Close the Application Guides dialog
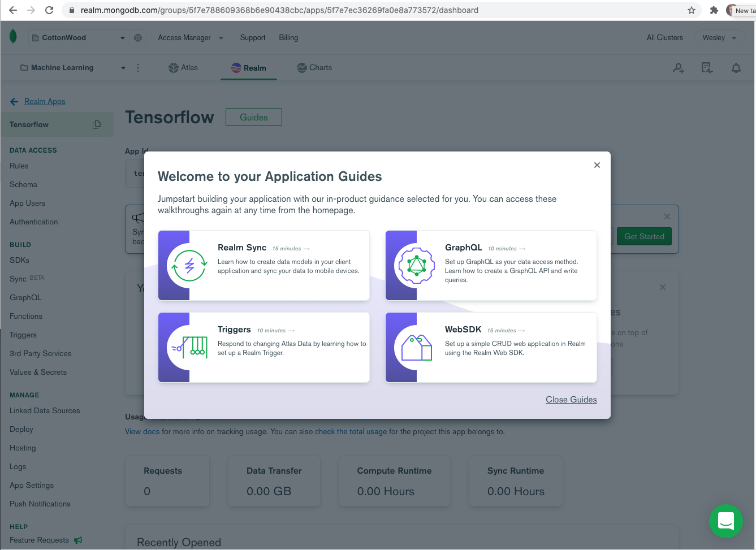The height and width of the screenshot is (550, 756). coord(597,165)
